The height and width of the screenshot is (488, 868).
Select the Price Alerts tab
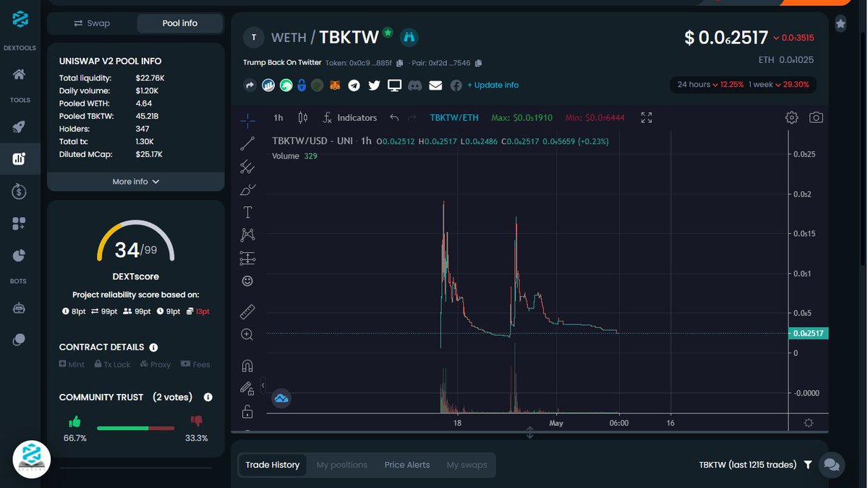click(407, 465)
